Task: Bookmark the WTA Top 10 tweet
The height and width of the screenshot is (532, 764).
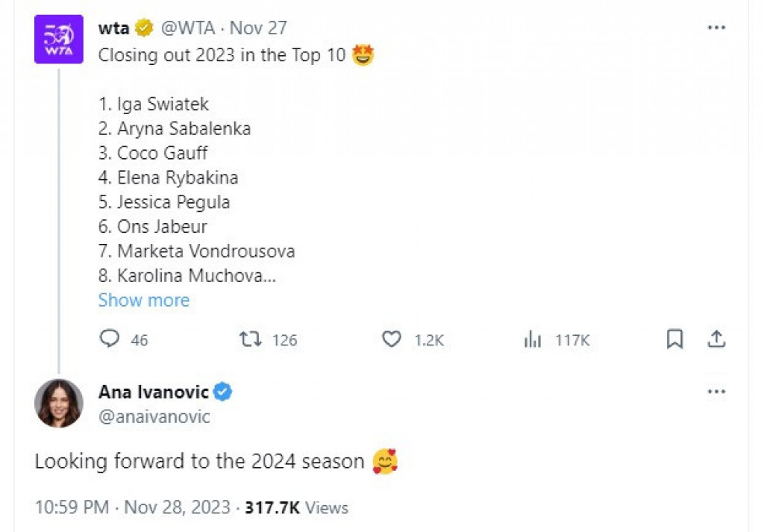Action: click(x=674, y=339)
